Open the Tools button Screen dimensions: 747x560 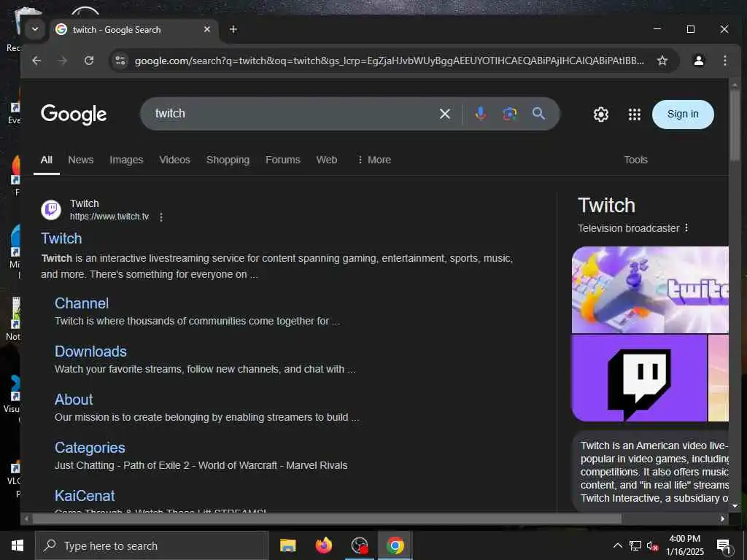(635, 160)
